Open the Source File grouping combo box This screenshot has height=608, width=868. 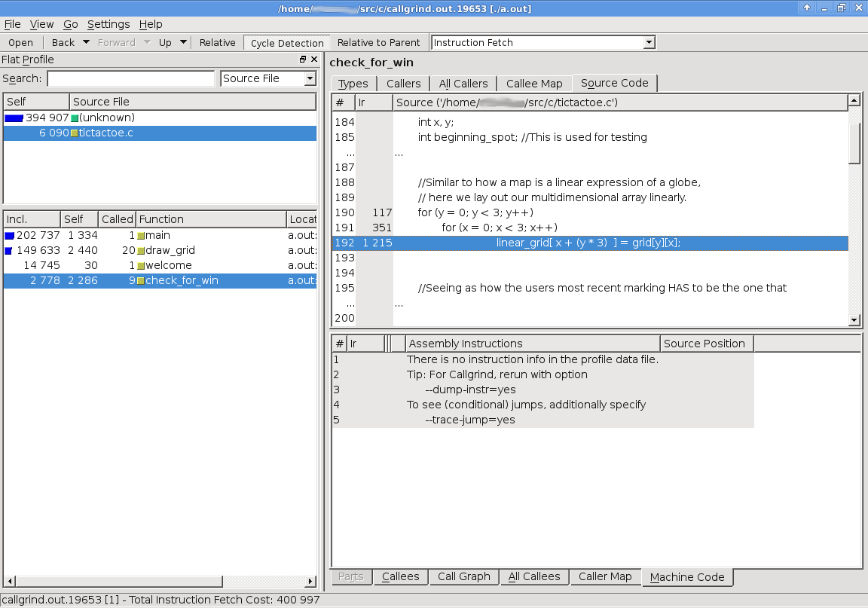click(x=268, y=78)
